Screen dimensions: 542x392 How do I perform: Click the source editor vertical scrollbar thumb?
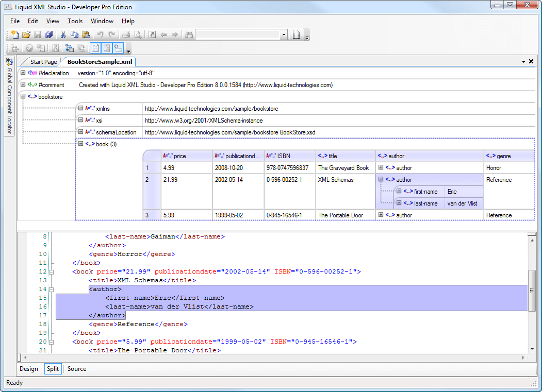pos(532,291)
